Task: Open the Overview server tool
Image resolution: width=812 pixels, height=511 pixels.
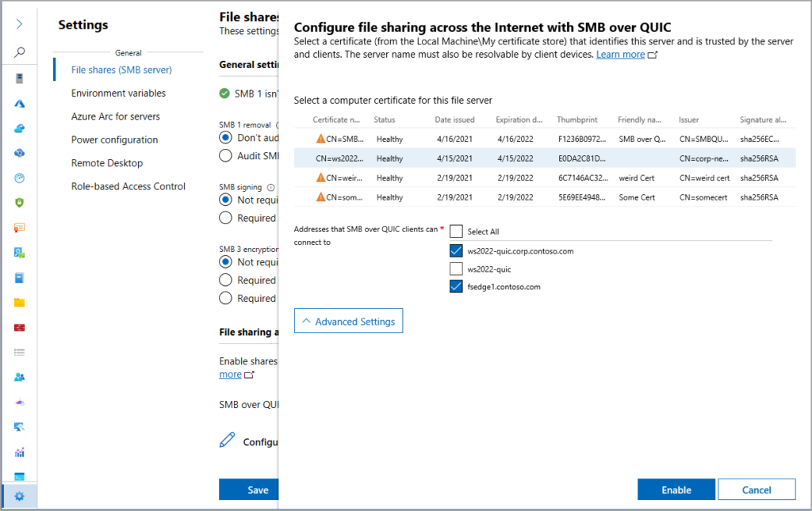Action: point(20,78)
